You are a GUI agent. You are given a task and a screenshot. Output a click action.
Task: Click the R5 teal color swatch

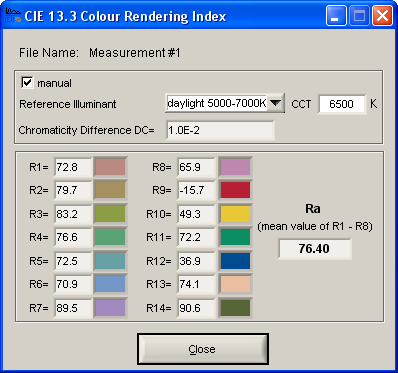click(110, 261)
